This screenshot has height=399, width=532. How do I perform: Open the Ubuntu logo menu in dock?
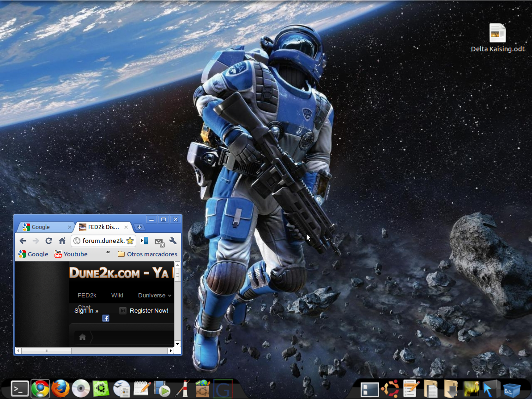[390, 389]
